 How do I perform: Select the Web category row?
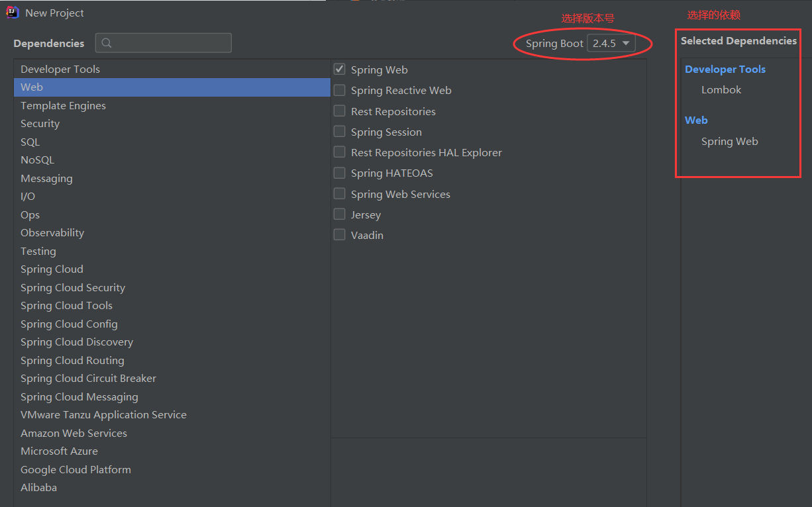point(172,87)
